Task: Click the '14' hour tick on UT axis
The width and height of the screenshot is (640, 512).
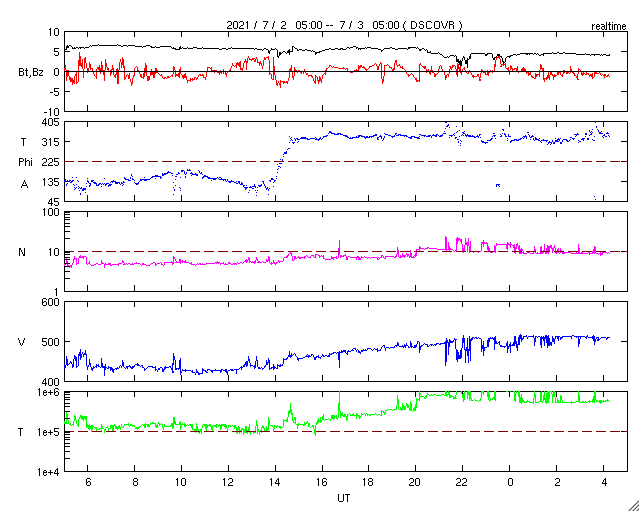Action: point(275,482)
